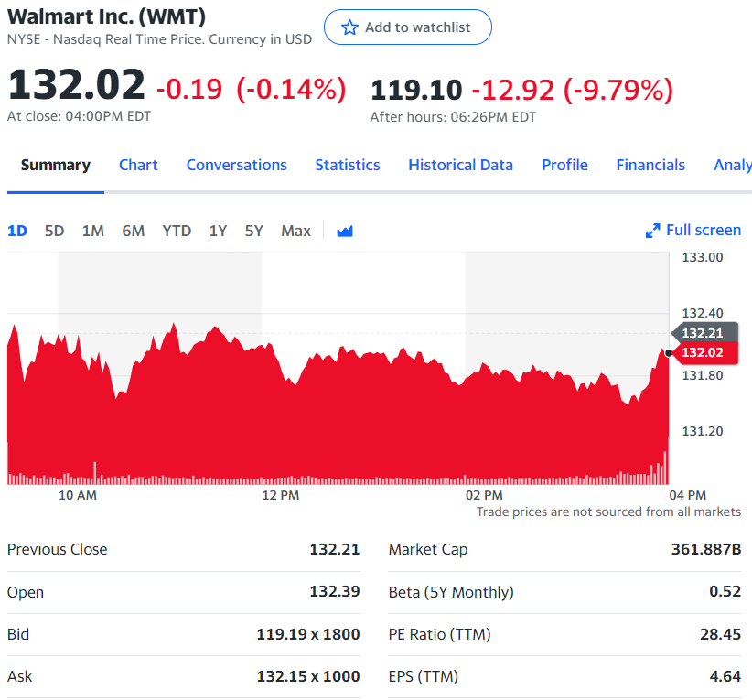Click the 133.00 price axis label
The height and width of the screenshot is (700, 752).
click(702, 258)
